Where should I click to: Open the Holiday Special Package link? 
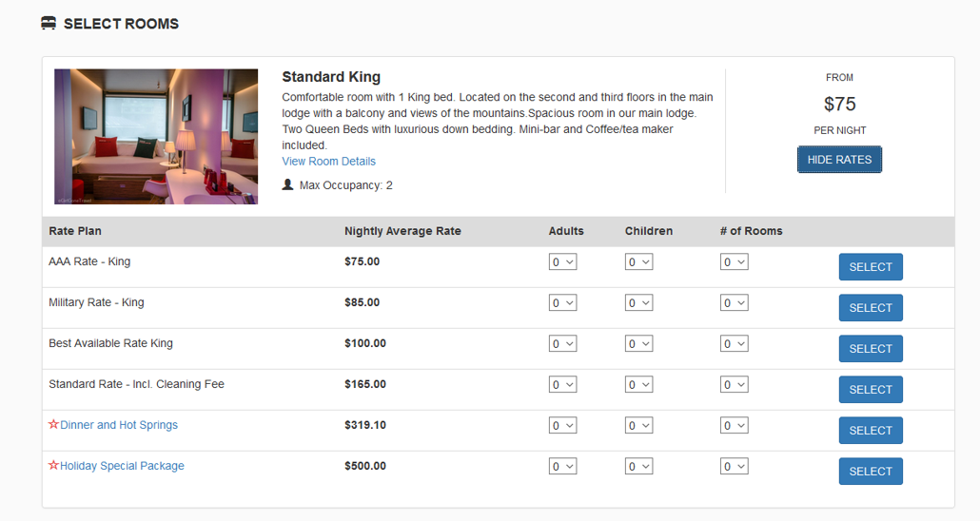click(122, 466)
